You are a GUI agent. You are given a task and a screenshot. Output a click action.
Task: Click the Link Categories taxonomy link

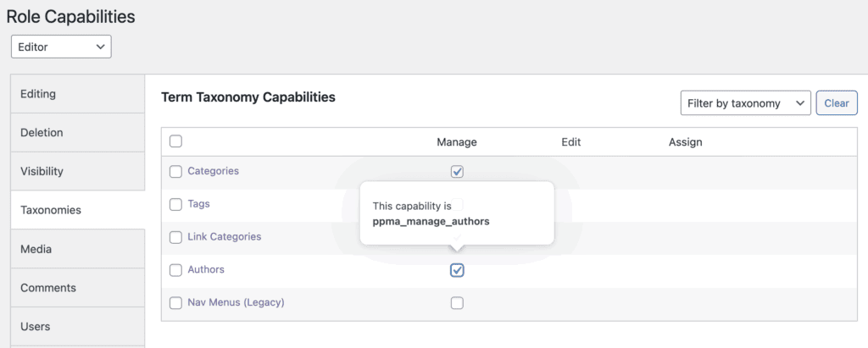(224, 236)
